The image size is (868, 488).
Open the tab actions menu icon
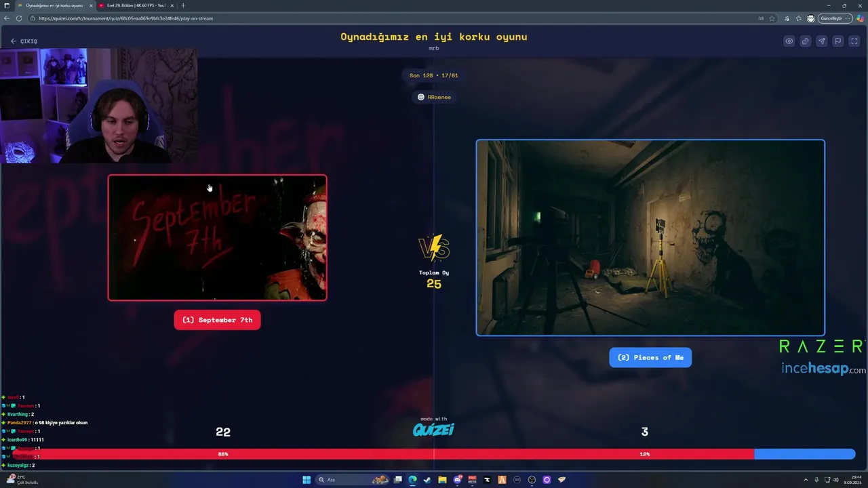point(7,5)
